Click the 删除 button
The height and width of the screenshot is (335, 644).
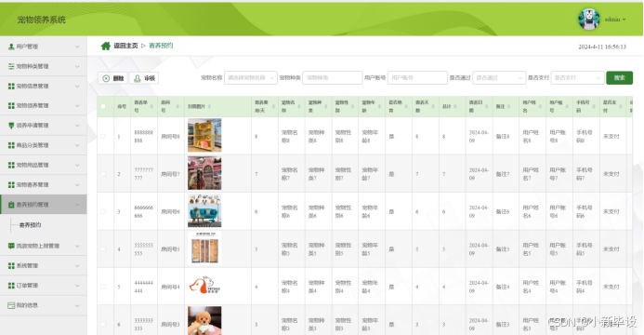[113, 78]
